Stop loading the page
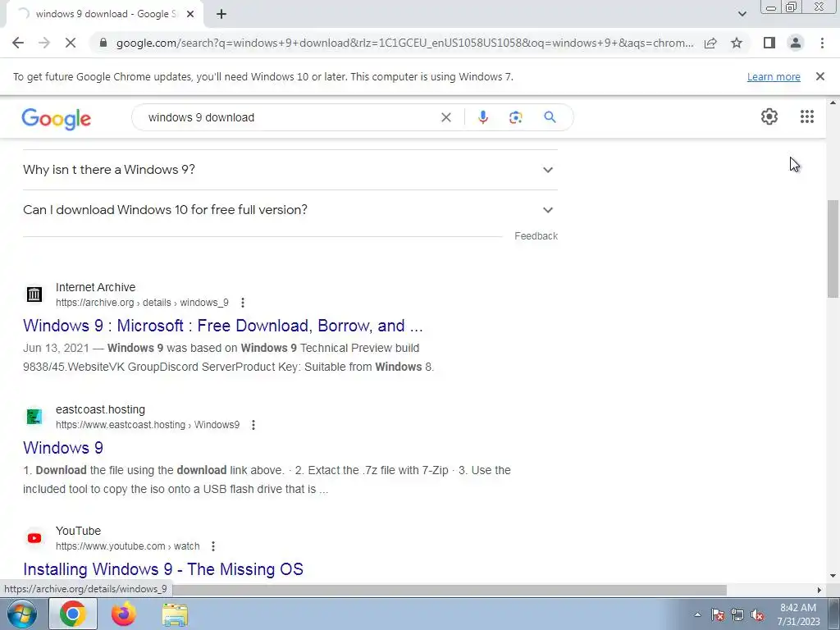The width and height of the screenshot is (840, 630). point(71,43)
